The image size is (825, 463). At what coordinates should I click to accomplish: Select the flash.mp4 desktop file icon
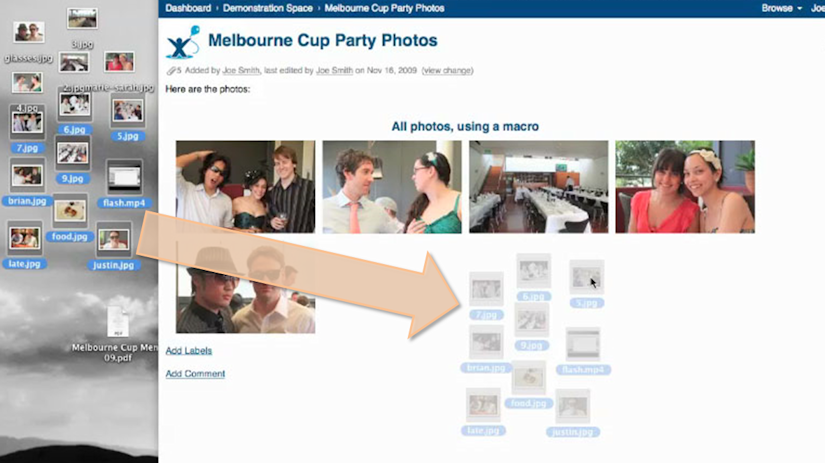124,177
